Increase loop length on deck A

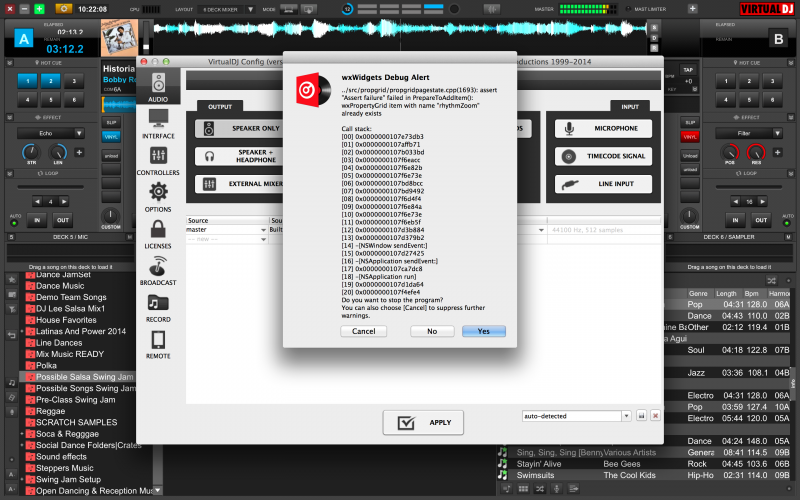pos(63,202)
